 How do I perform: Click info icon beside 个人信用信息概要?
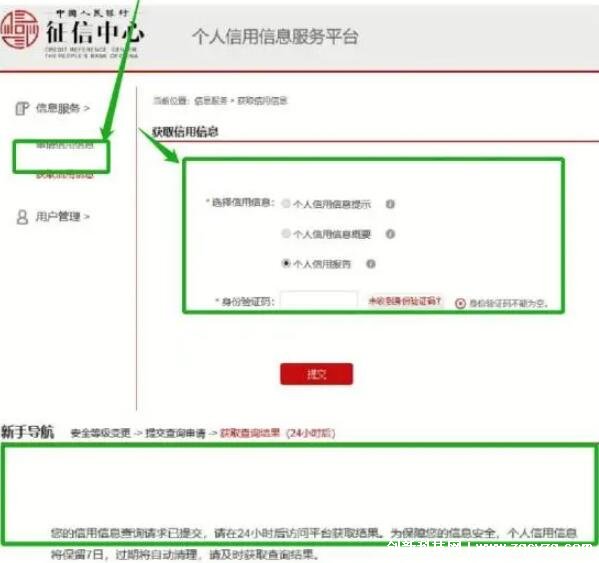click(390, 234)
